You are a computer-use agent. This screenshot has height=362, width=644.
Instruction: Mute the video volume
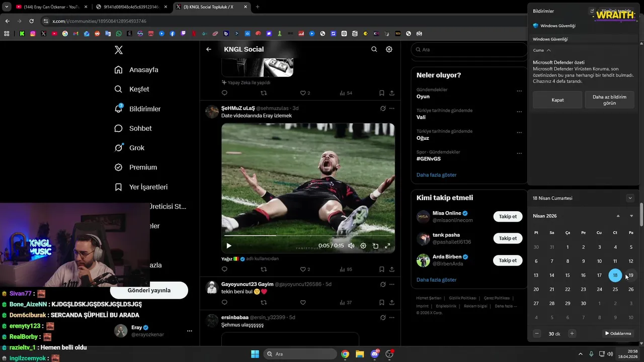point(351,246)
